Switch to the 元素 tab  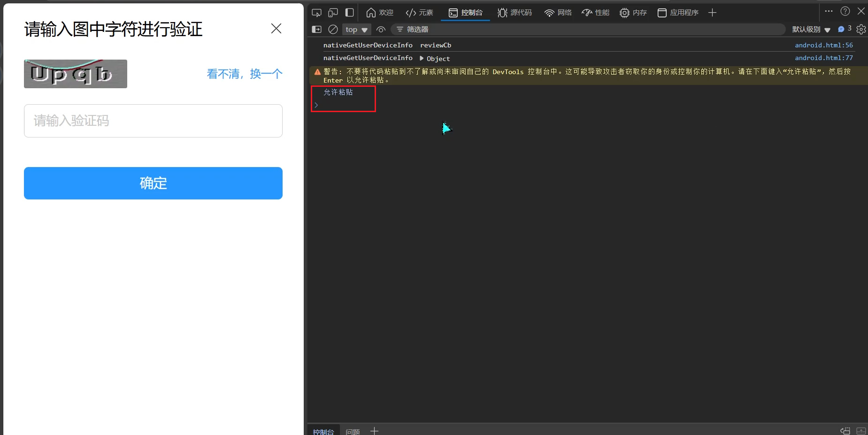[419, 13]
